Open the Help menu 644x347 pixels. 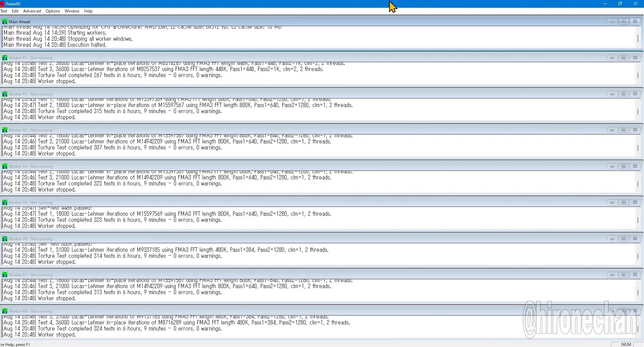click(88, 11)
